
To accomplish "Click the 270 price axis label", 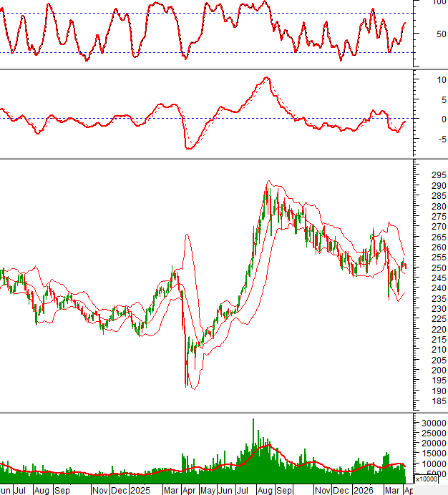I will click(x=428, y=227).
